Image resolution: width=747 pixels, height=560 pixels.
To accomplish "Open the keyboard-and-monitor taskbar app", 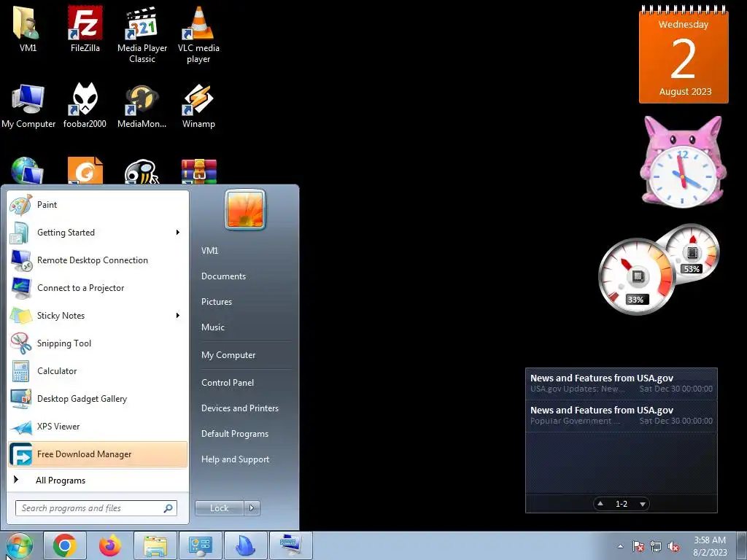I will 291,545.
